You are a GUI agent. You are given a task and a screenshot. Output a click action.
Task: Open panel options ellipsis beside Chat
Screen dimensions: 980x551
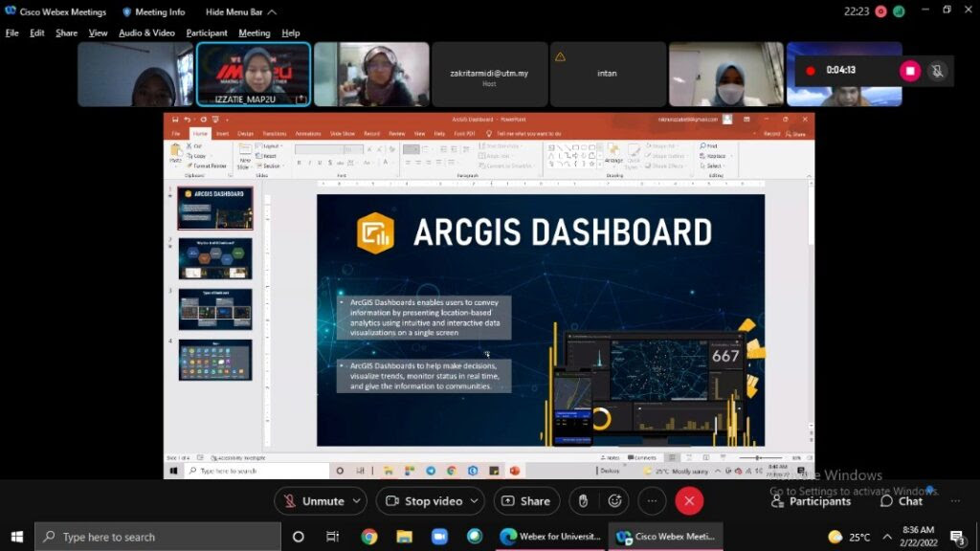tap(955, 501)
